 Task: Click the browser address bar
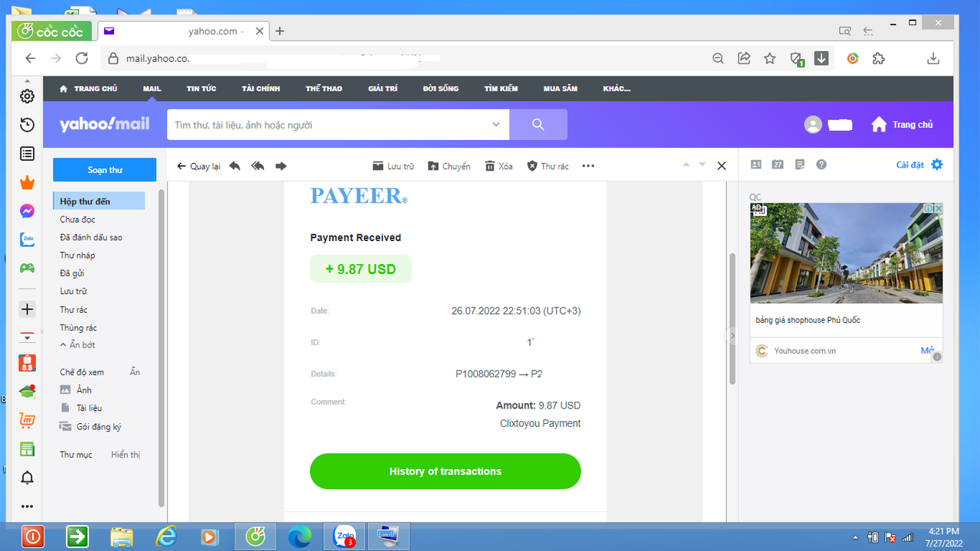coord(406,58)
